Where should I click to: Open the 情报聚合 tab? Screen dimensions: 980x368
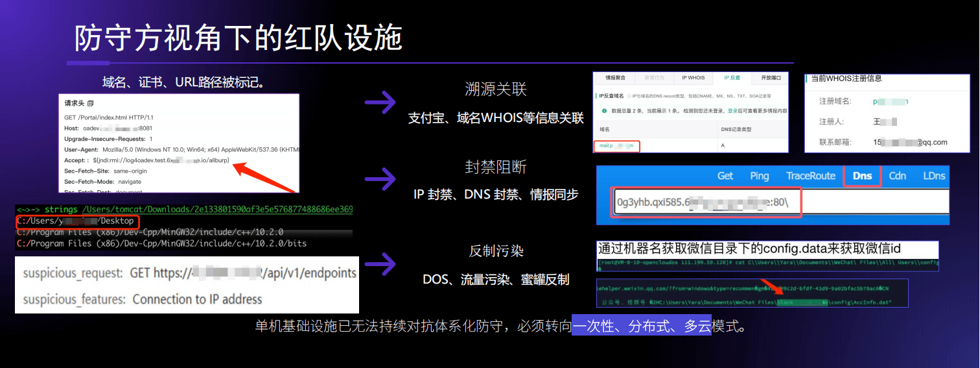tap(615, 78)
